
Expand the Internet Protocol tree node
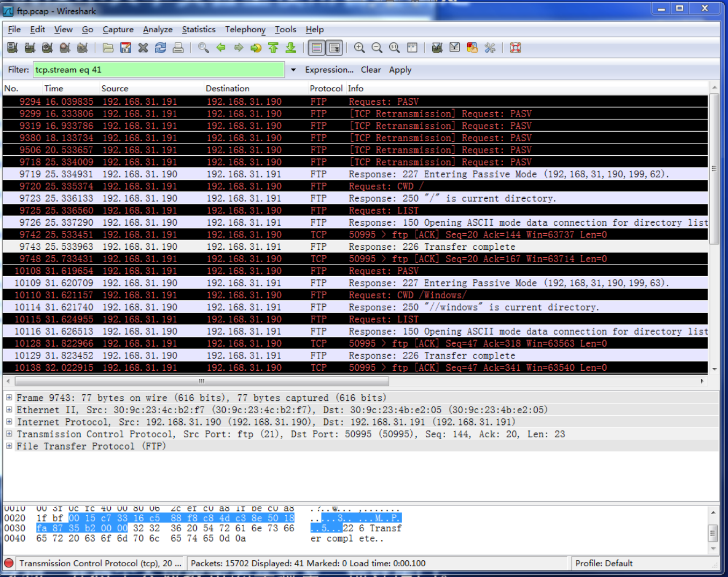tap(9, 422)
